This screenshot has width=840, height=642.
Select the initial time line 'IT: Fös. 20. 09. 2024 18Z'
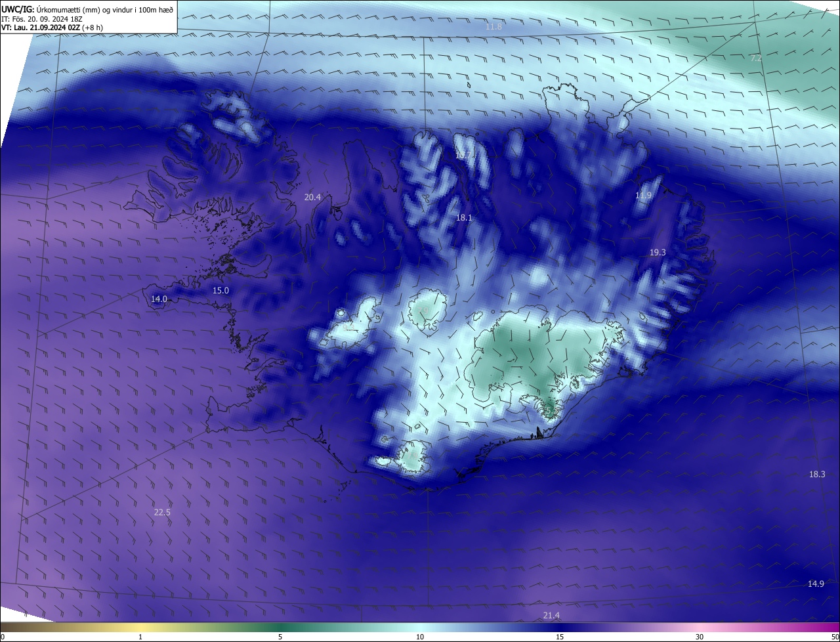point(41,18)
